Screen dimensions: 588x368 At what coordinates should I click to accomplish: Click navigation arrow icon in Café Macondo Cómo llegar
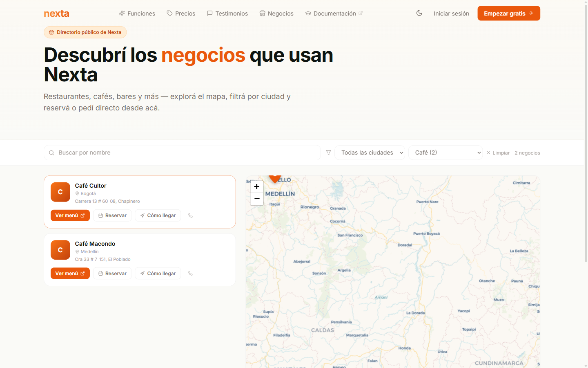(x=143, y=274)
